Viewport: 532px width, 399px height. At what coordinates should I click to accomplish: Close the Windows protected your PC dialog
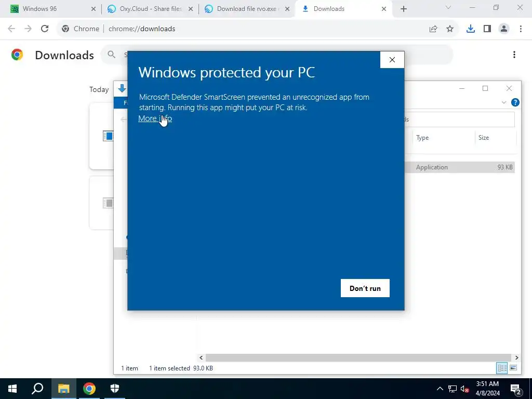pos(392,60)
